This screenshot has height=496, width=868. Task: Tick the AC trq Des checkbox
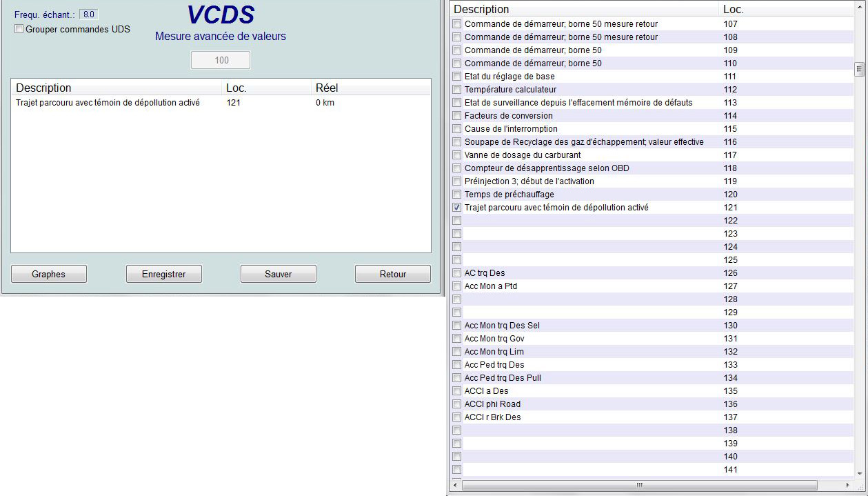click(456, 272)
